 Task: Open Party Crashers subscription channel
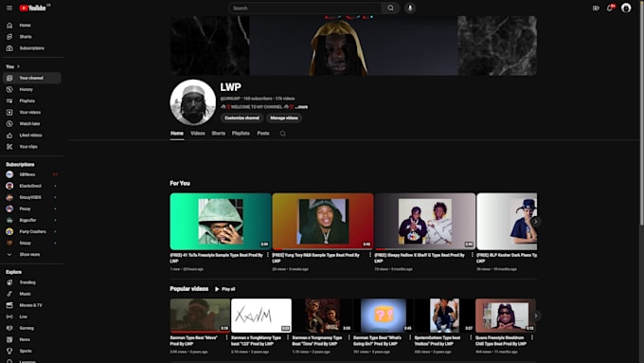32,231
